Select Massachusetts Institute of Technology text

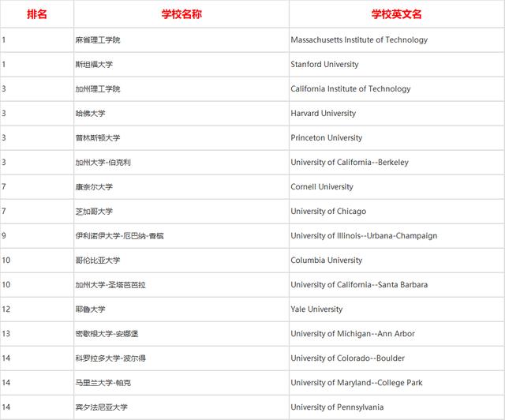click(359, 40)
